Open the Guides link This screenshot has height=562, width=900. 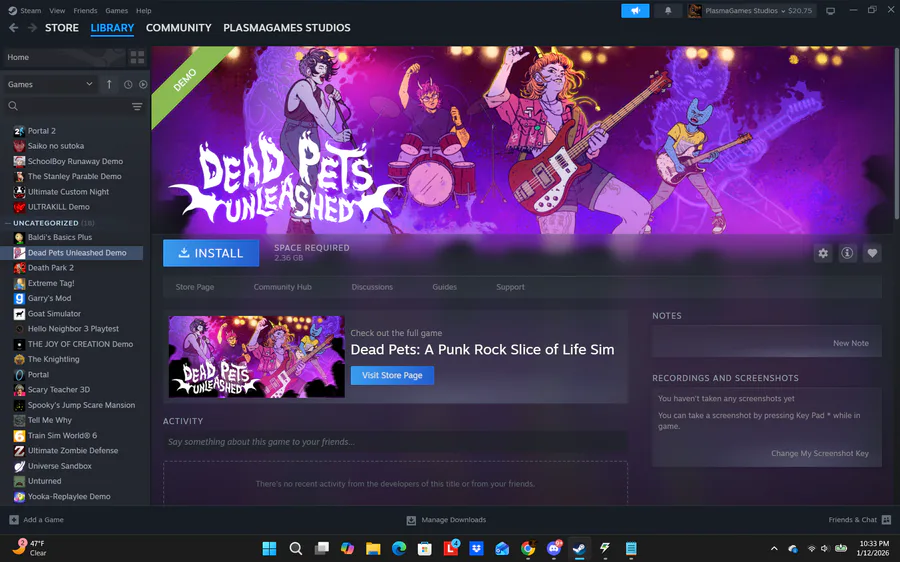tap(444, 287)
